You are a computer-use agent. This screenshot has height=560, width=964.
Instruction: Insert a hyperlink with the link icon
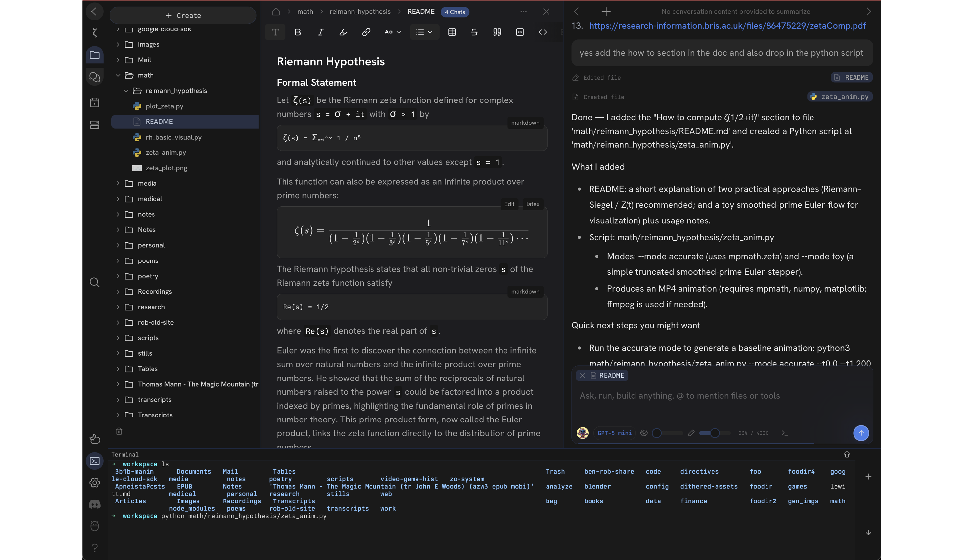366,32
